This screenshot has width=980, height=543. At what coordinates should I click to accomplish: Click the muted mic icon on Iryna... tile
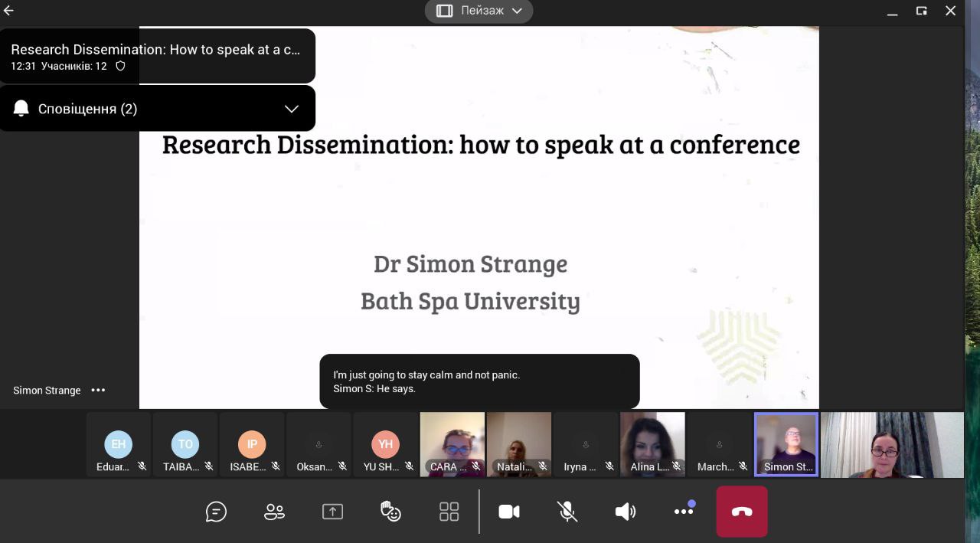tap(609, 466)
